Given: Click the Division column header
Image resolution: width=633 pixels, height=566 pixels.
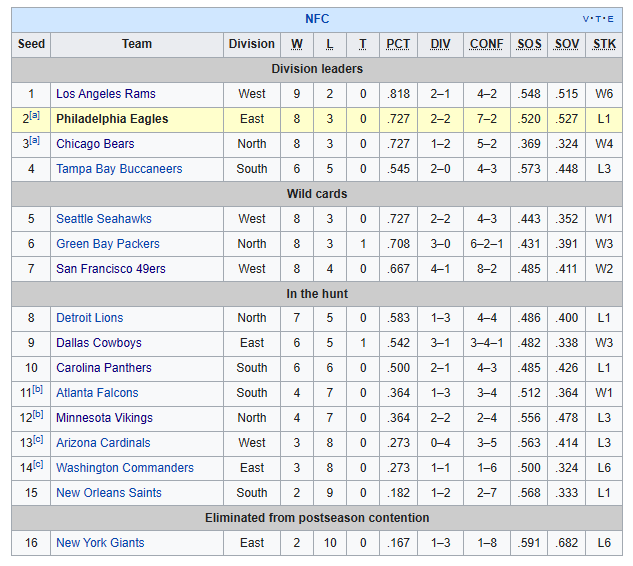Looking at the screenshot, I should pos(252,44).
